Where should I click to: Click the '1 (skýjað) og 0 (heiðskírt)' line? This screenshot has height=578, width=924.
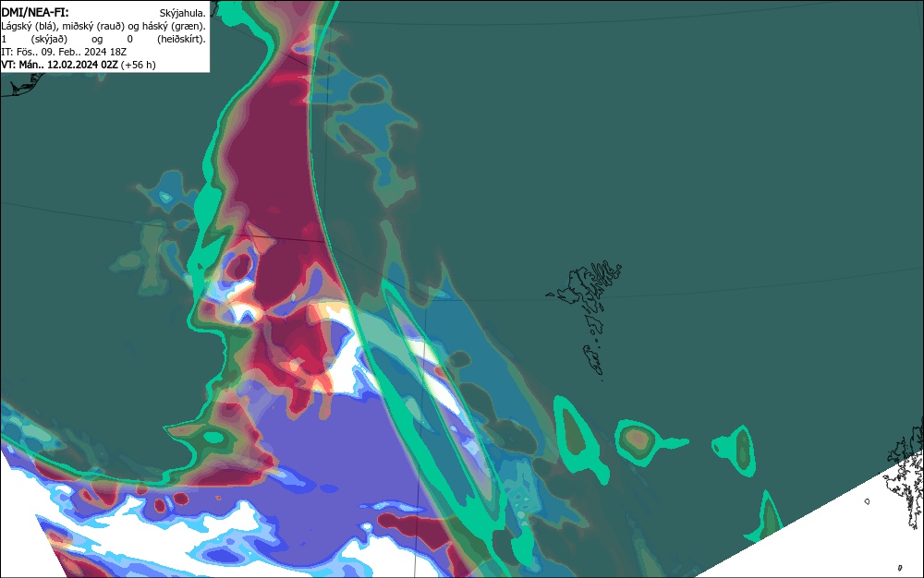tap(103, 39)
